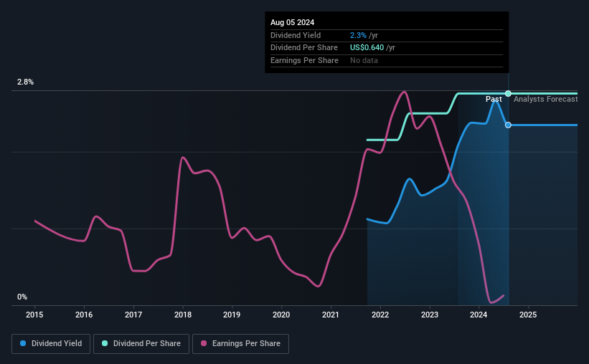Click the 2.3% Dividend Yield tooltip value
The image size is (589, 364).
coord(358,35)
